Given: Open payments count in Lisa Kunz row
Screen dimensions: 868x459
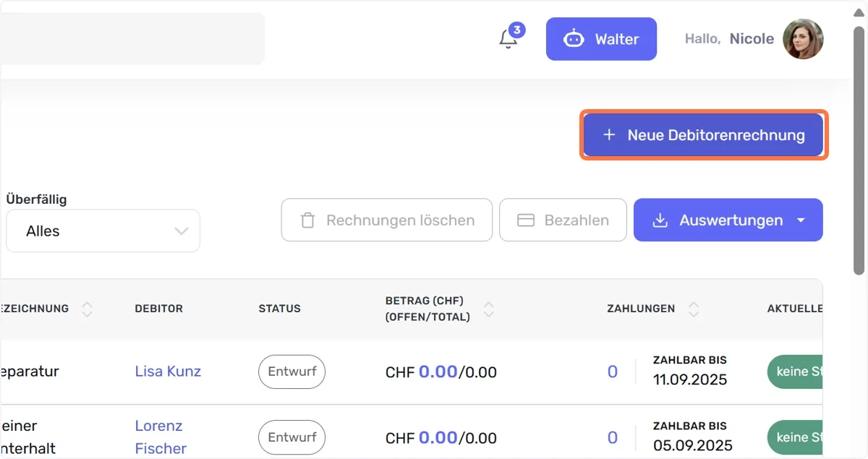Looking at the screenshot, I should click(613, 372).
